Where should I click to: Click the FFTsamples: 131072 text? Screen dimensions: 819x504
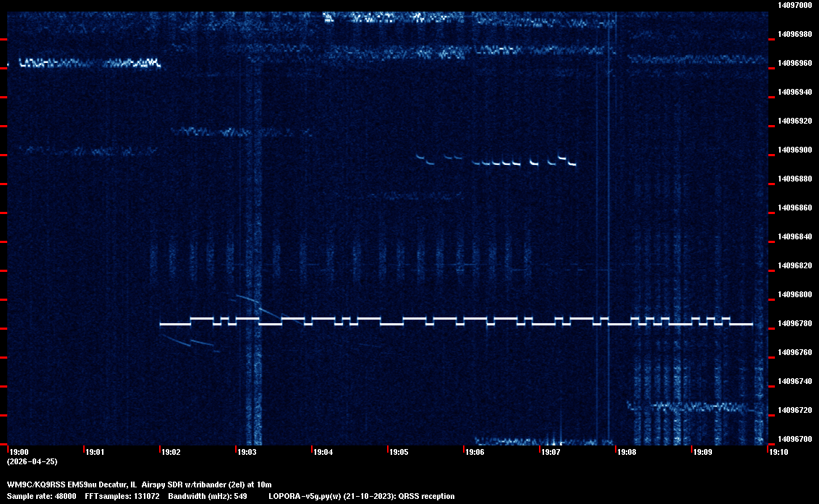point(122,496)
